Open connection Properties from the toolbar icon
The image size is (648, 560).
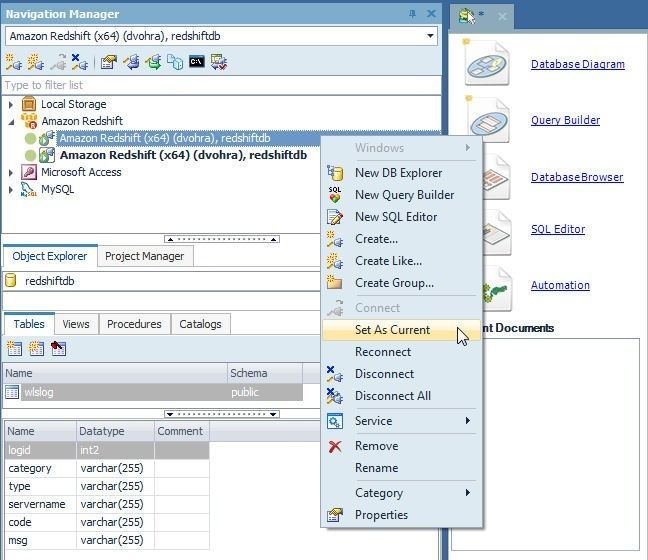(x=109, y=62)
